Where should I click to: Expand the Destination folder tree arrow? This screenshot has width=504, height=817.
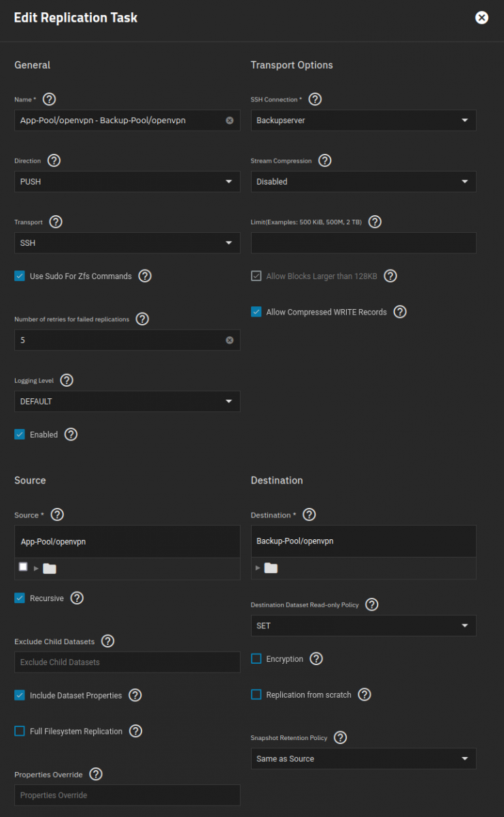258,568
